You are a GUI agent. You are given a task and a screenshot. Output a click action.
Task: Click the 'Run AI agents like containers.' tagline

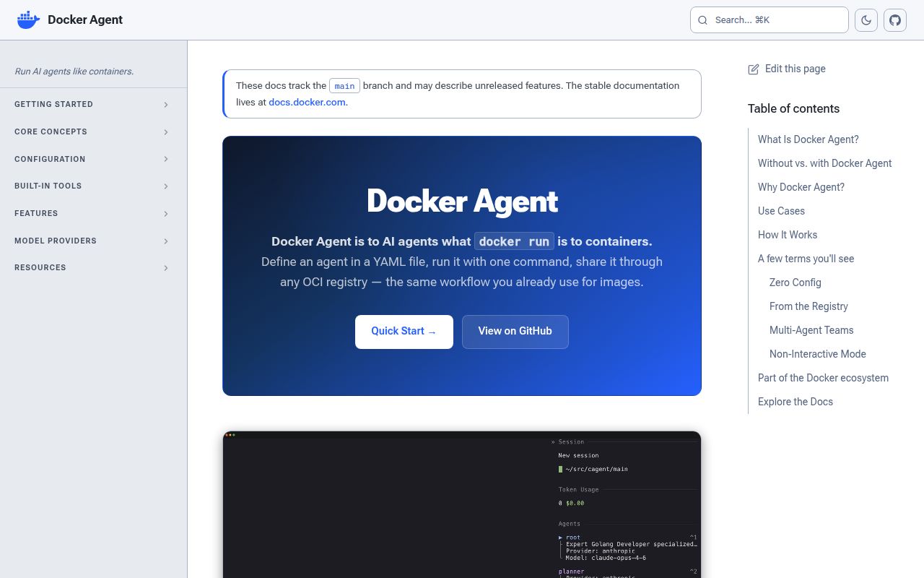tap(74, 72)
